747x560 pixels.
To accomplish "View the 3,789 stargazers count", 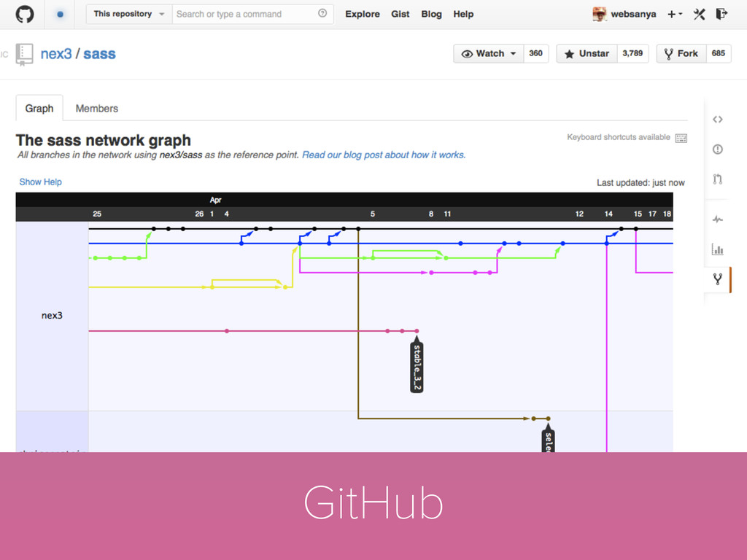I will click(x=632, y=53).
